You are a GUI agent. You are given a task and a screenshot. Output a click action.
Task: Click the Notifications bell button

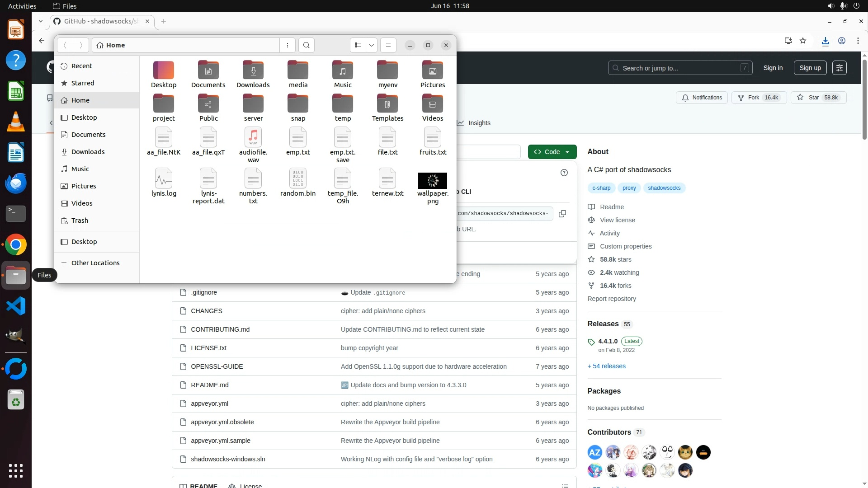[x=702, y=98]
